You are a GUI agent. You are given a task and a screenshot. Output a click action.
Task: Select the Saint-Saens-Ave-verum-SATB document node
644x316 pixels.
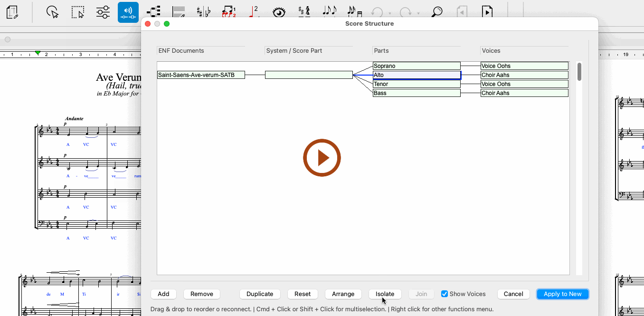201,75
